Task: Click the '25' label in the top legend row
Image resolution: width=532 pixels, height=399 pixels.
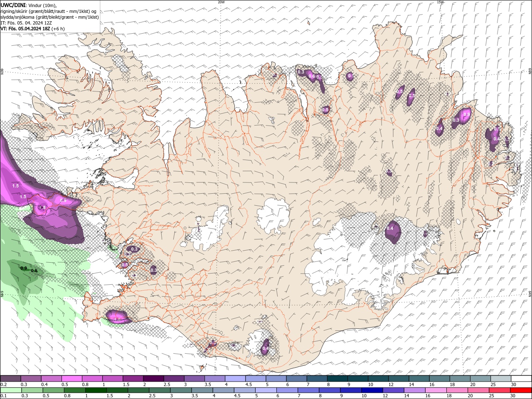Action: coord(493,384)
